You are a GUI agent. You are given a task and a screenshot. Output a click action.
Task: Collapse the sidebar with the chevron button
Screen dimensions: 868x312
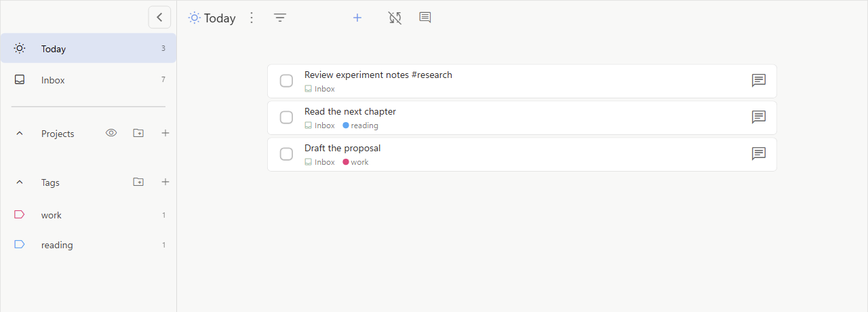[159, 17]
